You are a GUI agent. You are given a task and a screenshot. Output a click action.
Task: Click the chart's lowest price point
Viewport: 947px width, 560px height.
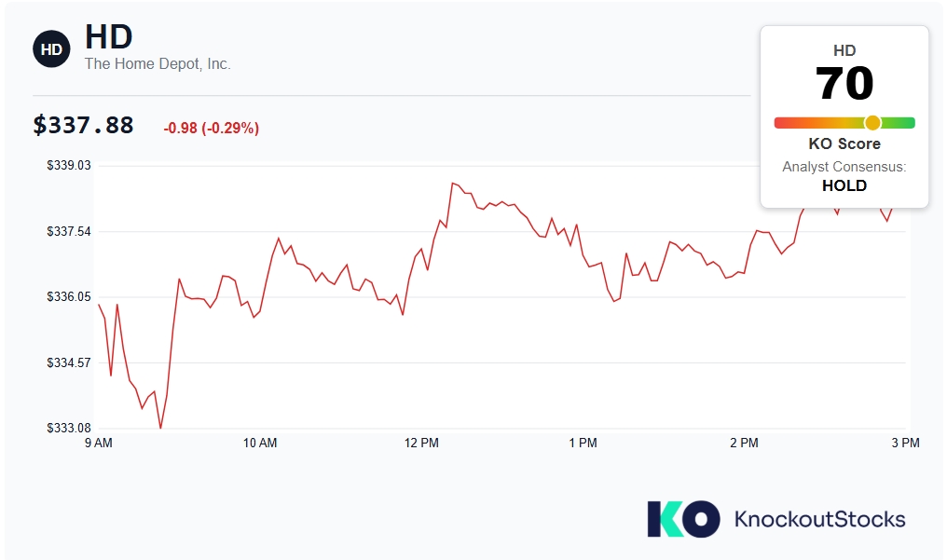160,428
